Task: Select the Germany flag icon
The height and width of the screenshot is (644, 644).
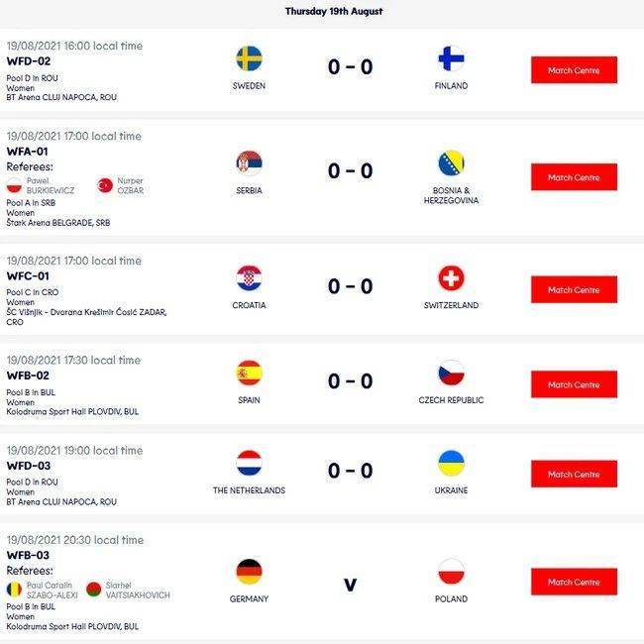Action: pos(249,572)
